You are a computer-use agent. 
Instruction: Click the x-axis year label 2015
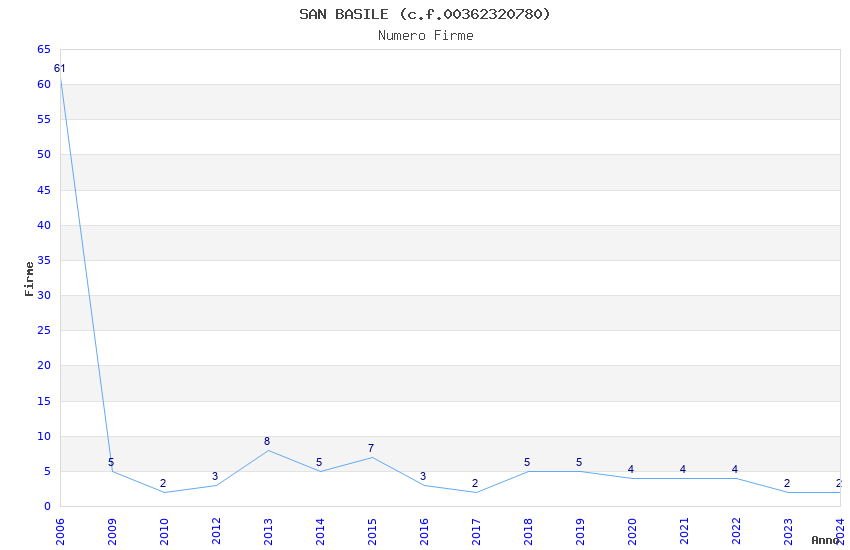[372, 532]
